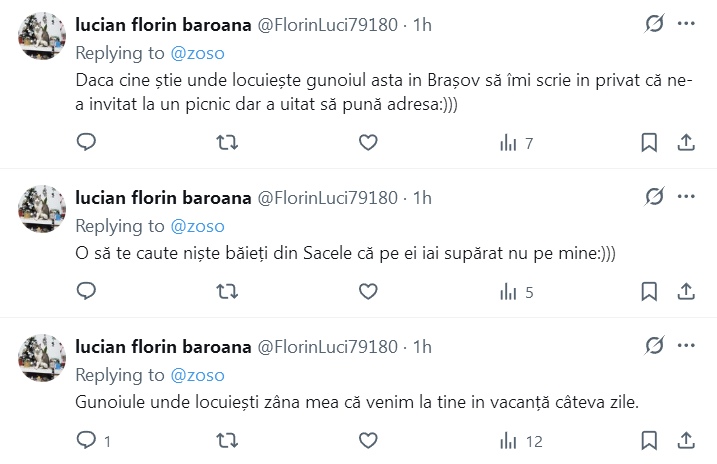Like the tweet about băieți din Sacele
717x464 pixels.
pos(368,292)
